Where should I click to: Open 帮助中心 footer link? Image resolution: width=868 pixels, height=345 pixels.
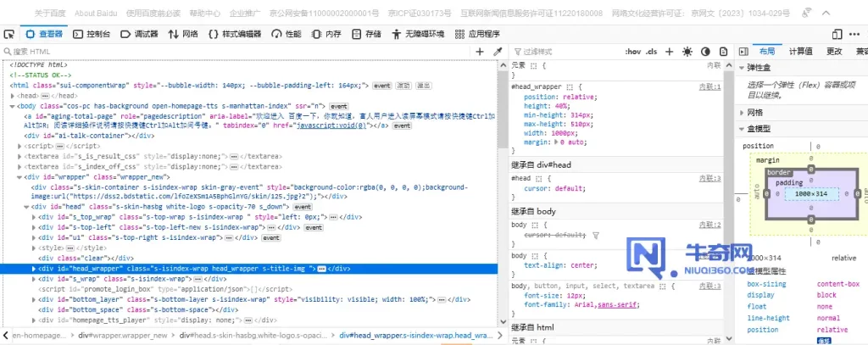click(205, 13)
